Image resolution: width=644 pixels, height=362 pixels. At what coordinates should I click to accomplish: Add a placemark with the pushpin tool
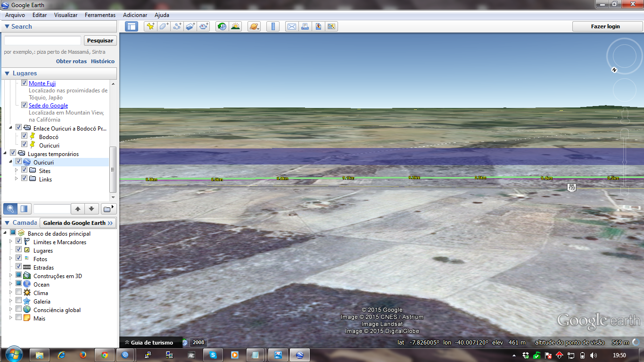pos(150,26)
